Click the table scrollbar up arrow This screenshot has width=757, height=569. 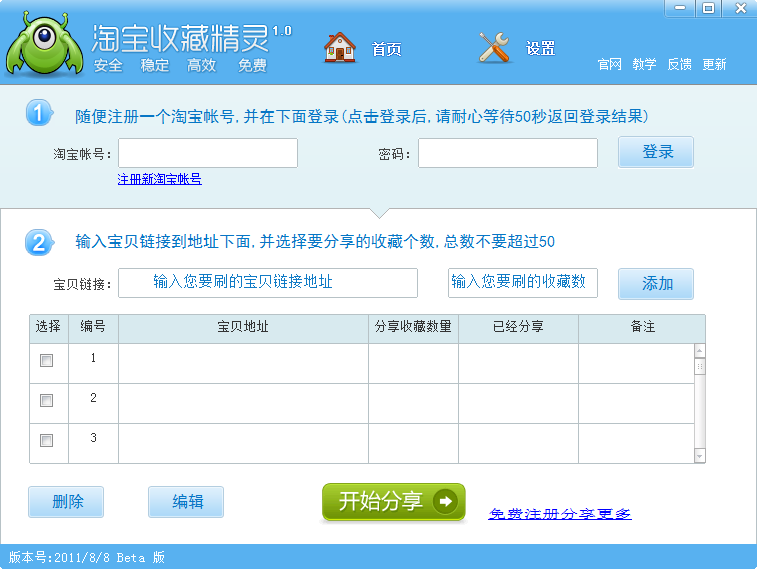click(x=700, y=350)
